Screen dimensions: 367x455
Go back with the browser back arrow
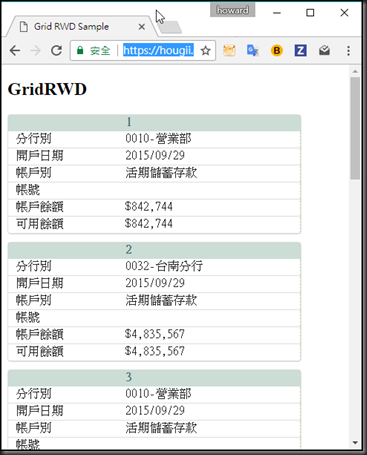pos(15,51)
